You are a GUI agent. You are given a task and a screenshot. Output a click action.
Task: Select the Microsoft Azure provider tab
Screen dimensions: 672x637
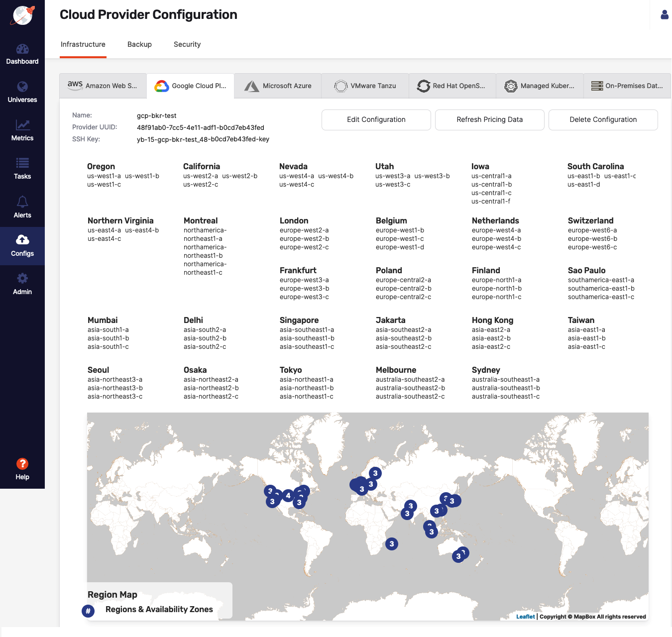(278, 86)
